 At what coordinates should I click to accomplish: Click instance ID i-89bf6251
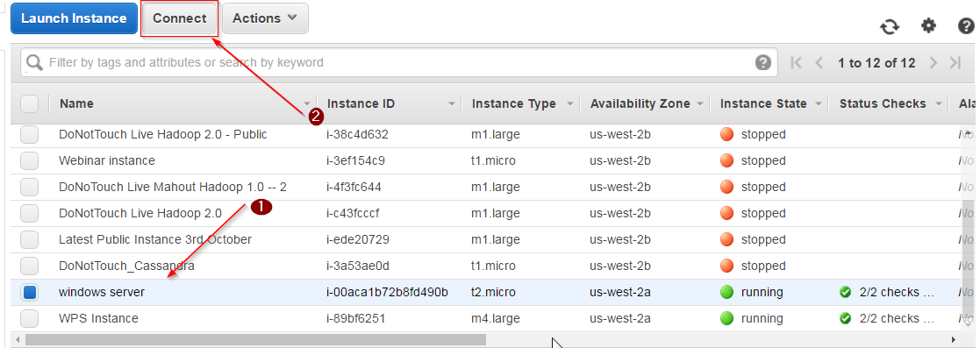pos(355,318)
